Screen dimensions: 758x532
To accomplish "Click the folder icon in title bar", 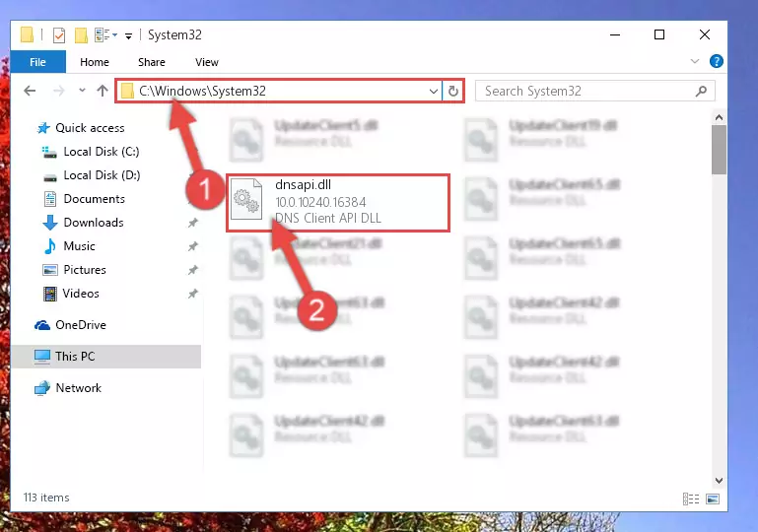I will click(27, 35).
